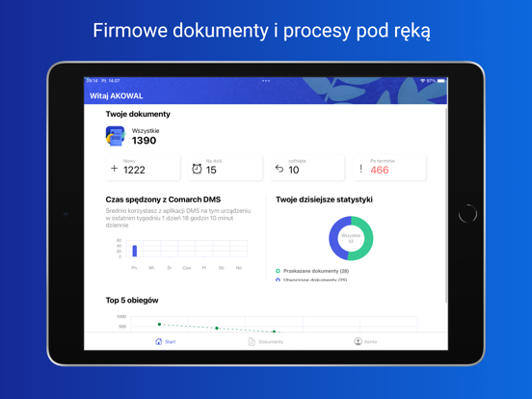Click the undo arrow icon in cofnięte card
Viewport: 532px width, 399px height.
click(279, 169)
